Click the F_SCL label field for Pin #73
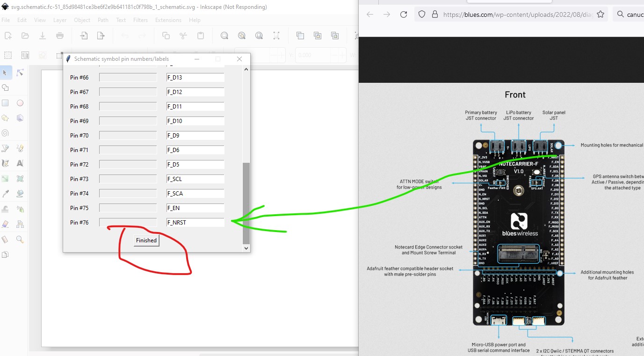Image resolution: width=644 pixels, height=356 pixels. point(195,179)
